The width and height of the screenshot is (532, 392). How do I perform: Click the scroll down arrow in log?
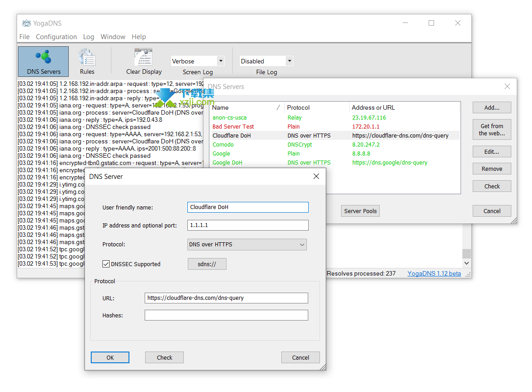pyautogui.click(x=466, y=263)
